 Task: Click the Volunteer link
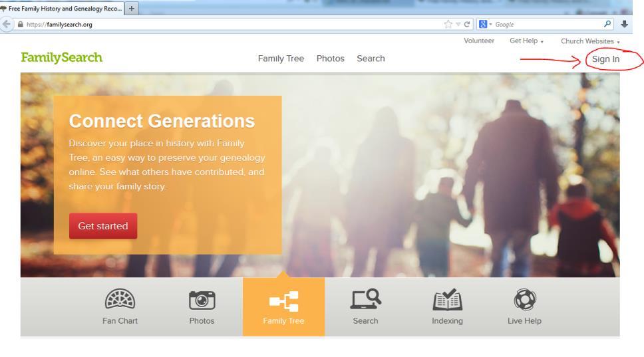coord(479,41)
